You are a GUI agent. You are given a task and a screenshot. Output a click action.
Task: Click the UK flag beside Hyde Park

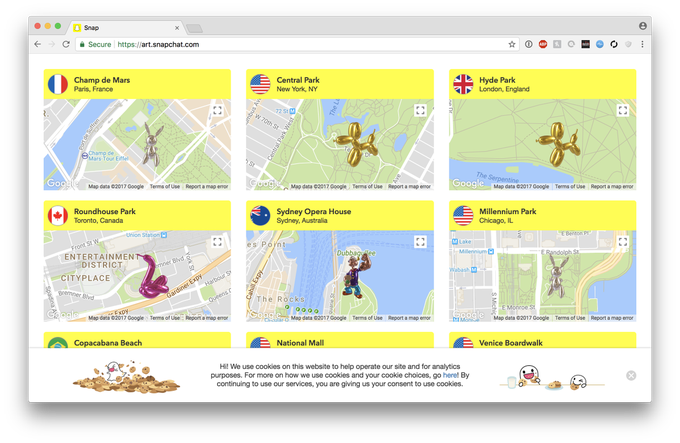(463, 84)
